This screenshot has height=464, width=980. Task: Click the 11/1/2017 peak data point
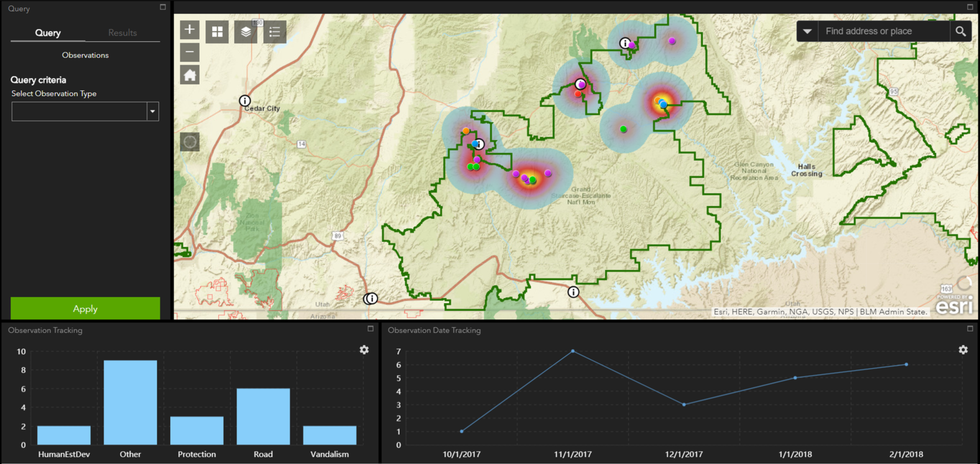click(573, 351)
